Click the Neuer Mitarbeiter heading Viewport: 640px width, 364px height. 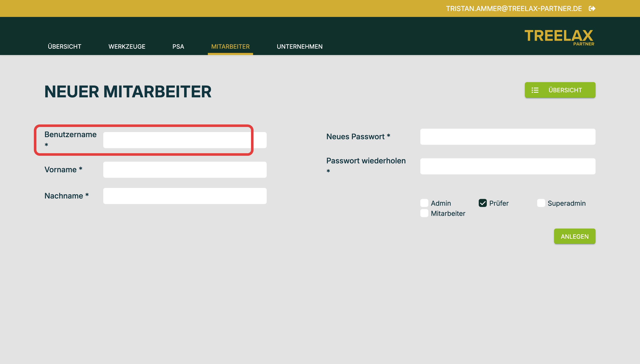128,91
